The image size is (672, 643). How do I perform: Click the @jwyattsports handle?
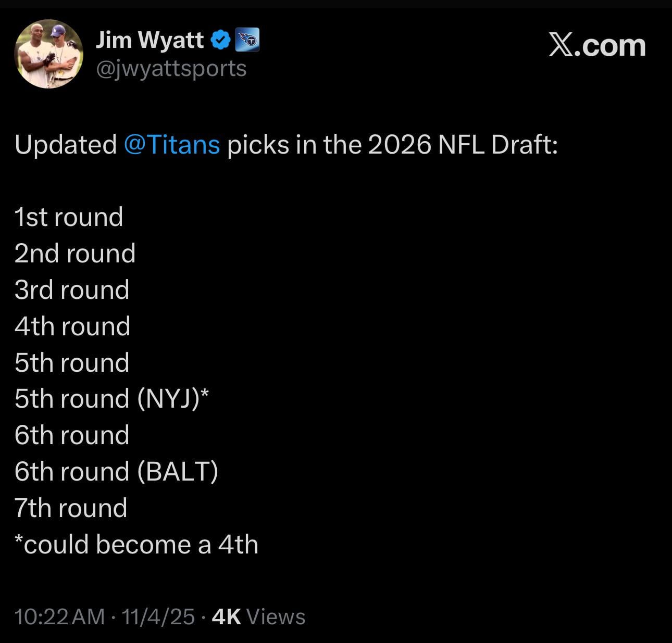pyautogui.click(x=171, y=69)
